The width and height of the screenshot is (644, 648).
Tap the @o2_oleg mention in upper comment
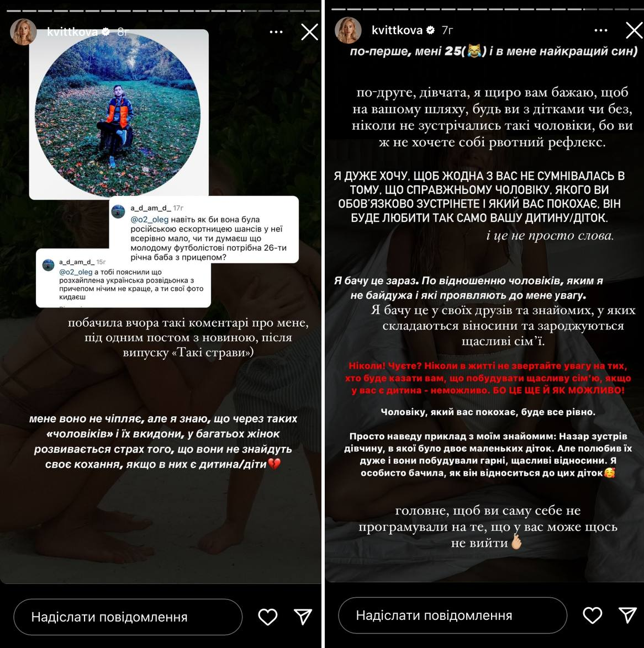pyautogui.click(x=149, y=220)
